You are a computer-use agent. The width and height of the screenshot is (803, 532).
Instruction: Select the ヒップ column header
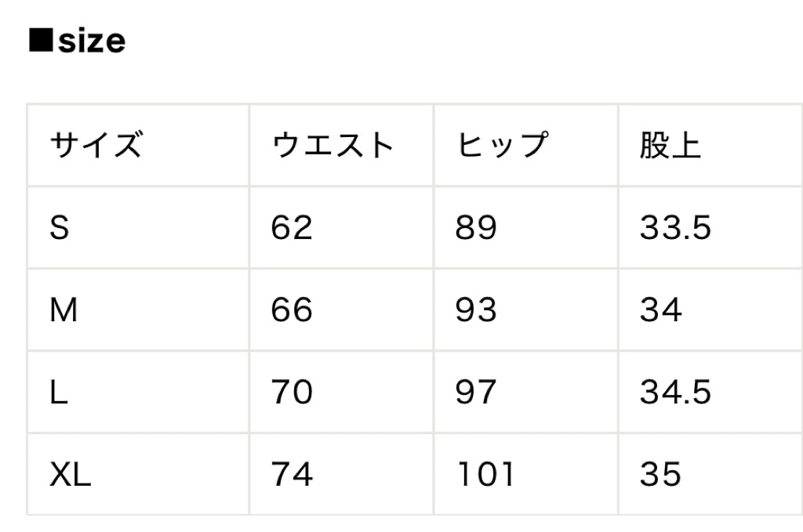502,146
